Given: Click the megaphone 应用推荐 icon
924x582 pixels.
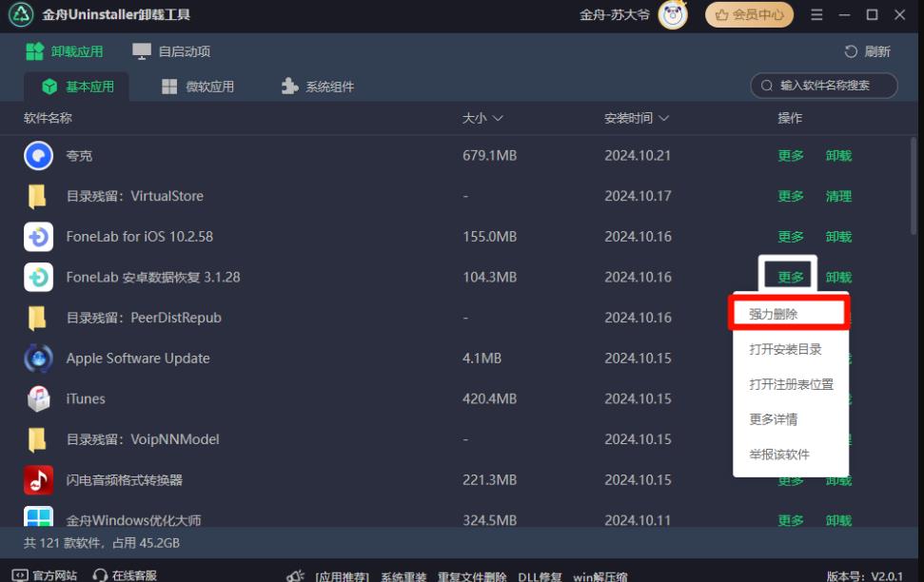Looking at the screenshot, I should click(295, 575).
